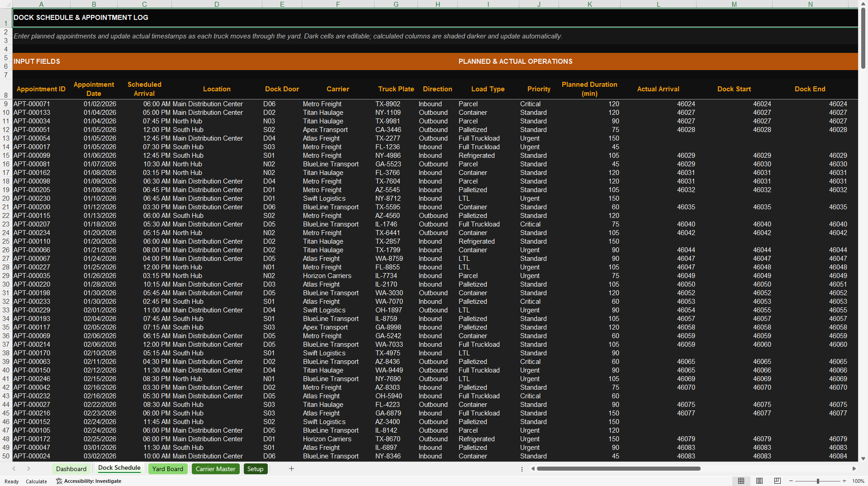
Task: Select the Dock Schedule sheet tab
Action: [119, 468]
